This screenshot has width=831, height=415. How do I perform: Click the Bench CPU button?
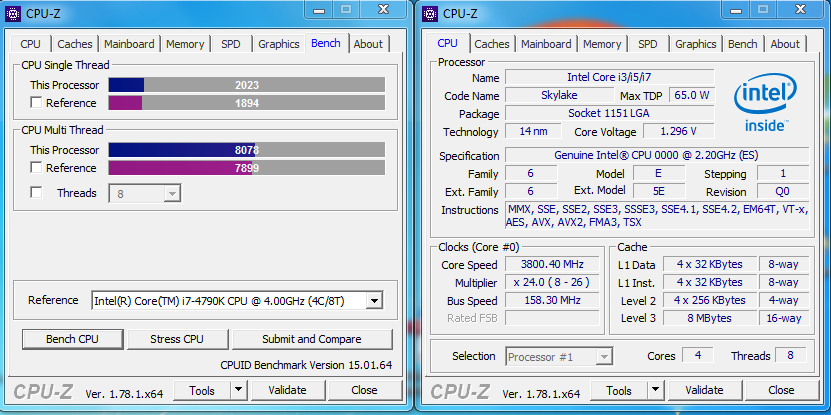[x=73, y=339]
